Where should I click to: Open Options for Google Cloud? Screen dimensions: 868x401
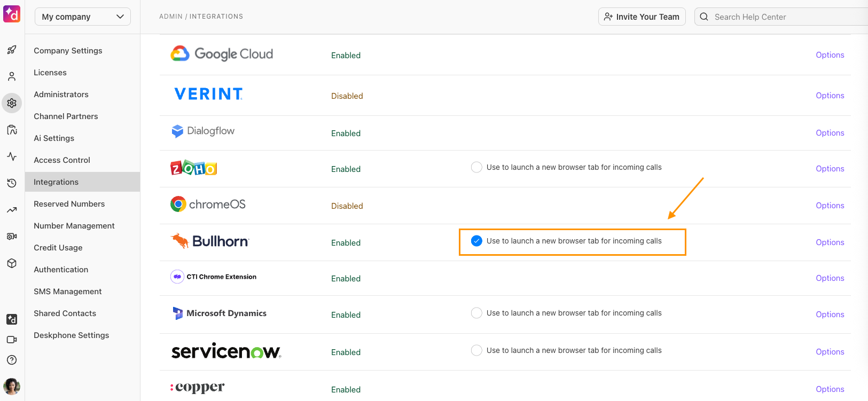coord(830,55)
